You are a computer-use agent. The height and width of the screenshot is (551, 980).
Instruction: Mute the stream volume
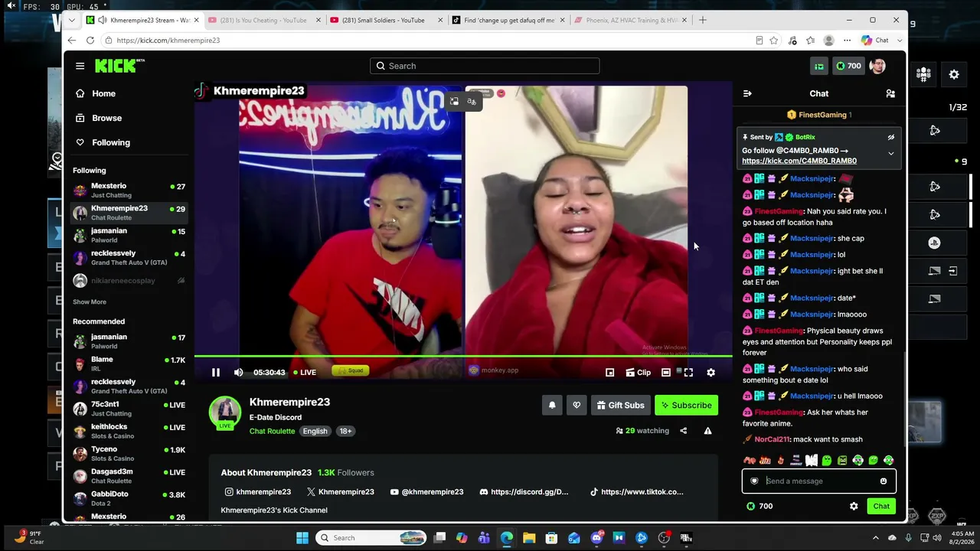[x=239, y=373]
